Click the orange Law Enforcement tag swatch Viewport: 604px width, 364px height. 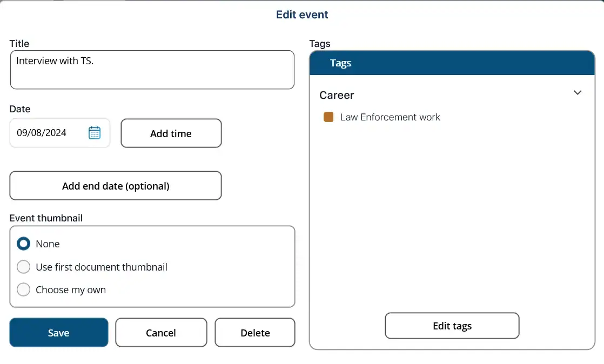[328, 117]
